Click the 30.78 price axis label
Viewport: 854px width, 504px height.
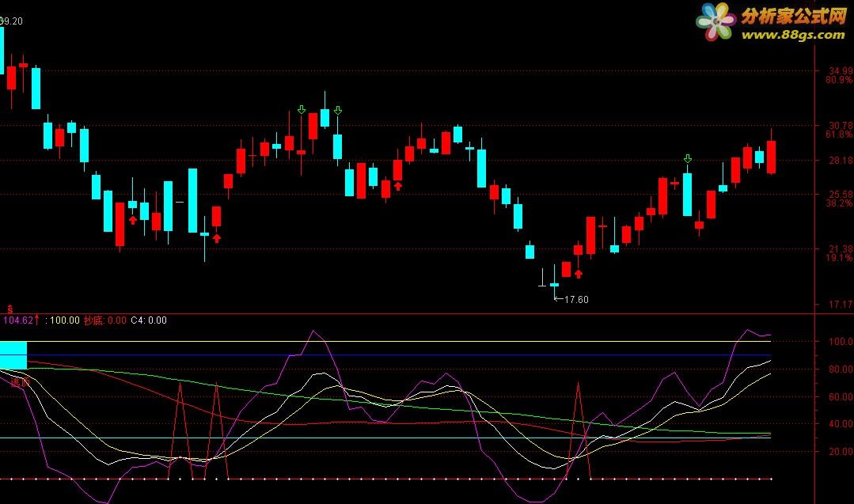click(x=841, y=125)
